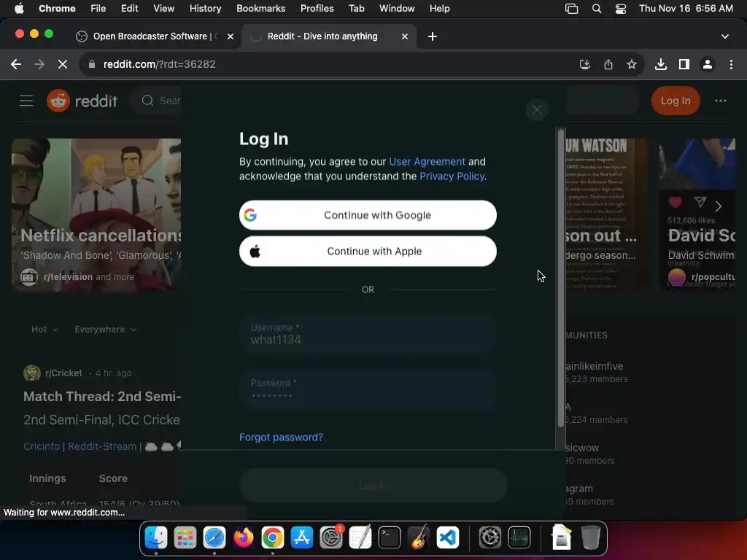Screen dimensions: 747x560
Task: Open the History menu
Action: 205,9
